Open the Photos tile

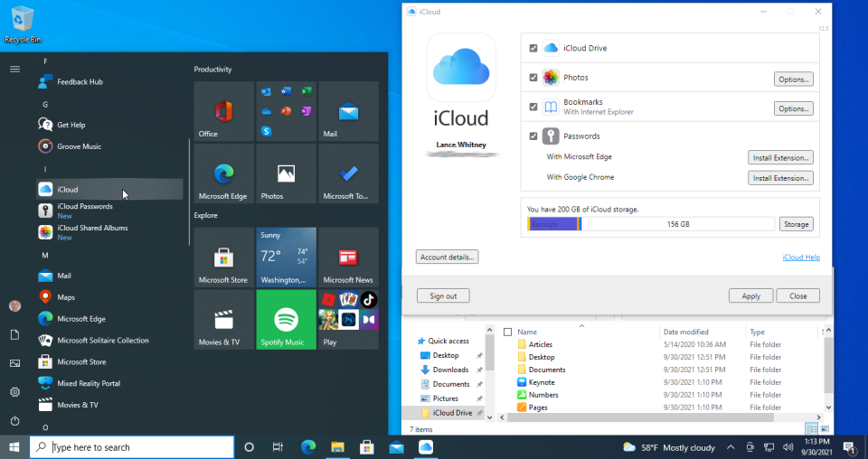(287, 173)
